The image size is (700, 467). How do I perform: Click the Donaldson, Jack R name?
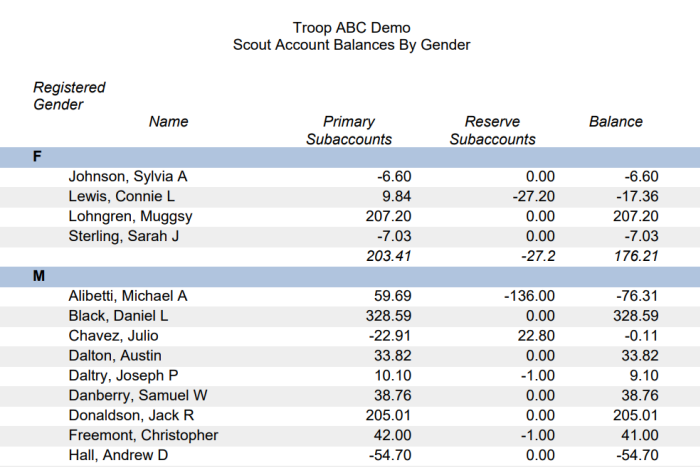(131, 416)
